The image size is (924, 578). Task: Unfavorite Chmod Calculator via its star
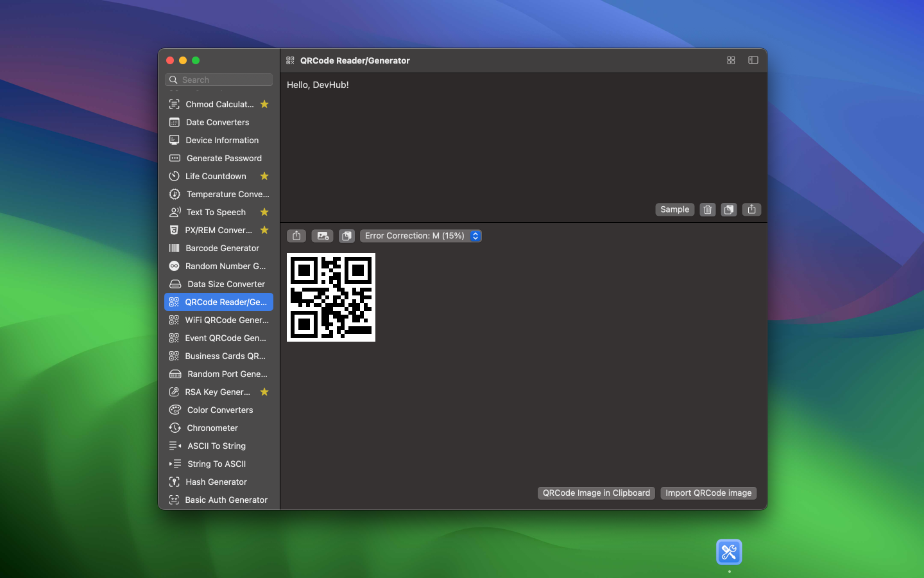pos(264,104)
